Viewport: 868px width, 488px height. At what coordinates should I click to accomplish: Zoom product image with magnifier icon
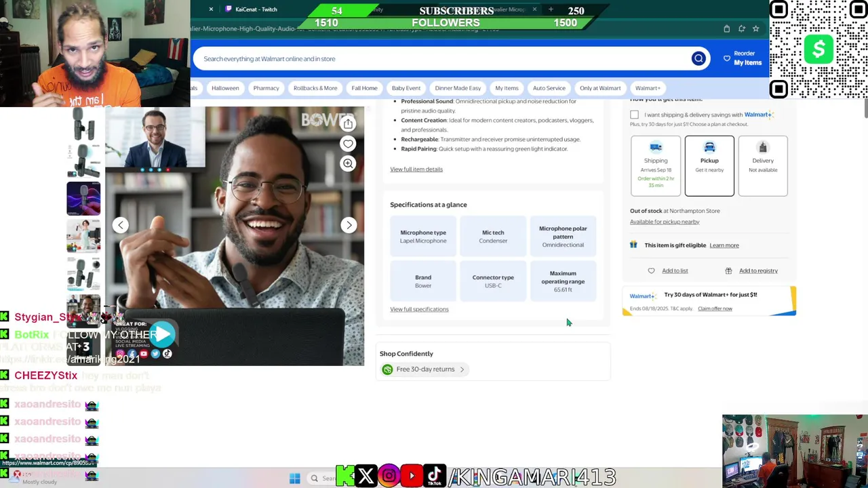(x=348, y=163)
